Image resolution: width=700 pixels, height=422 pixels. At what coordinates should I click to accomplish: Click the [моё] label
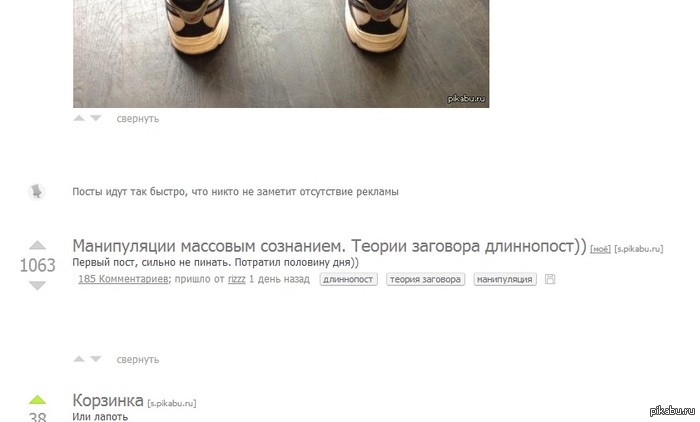[600, 249]
